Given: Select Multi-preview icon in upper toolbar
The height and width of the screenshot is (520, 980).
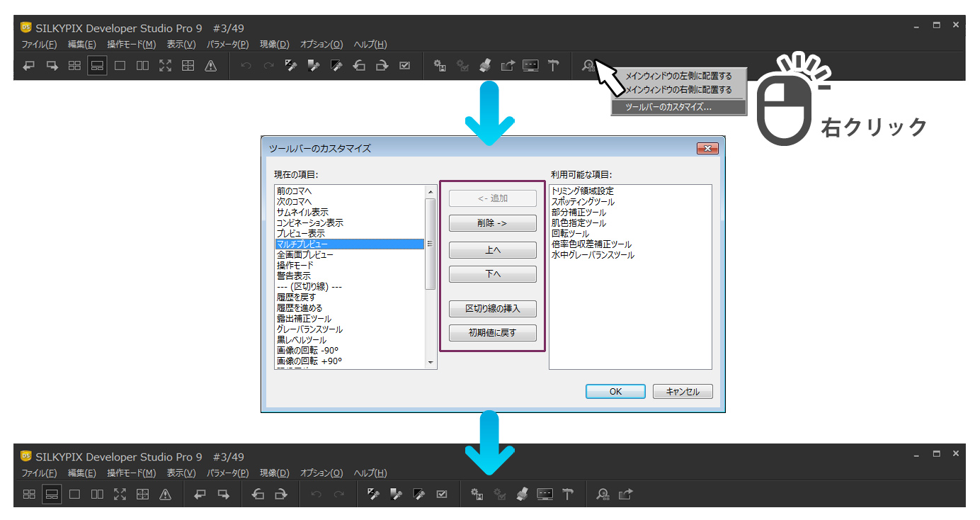Looking at the screenshot, I should pos(142,66).
